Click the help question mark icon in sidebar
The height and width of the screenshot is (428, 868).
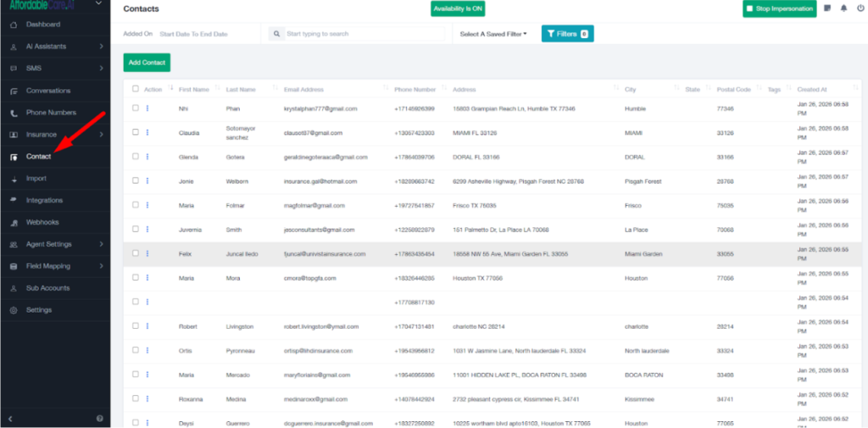(x=100, y=419)
